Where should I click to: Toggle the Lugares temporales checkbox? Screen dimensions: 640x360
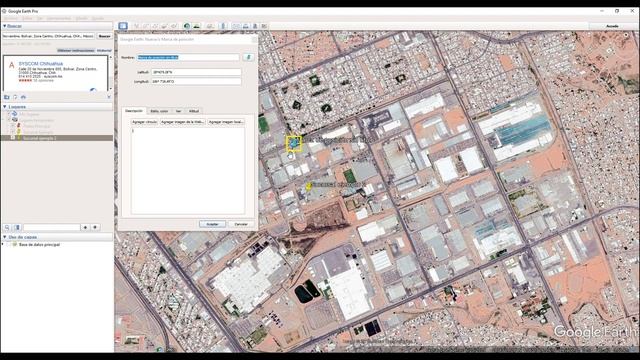pyautogui.click(x=9, y=120)
